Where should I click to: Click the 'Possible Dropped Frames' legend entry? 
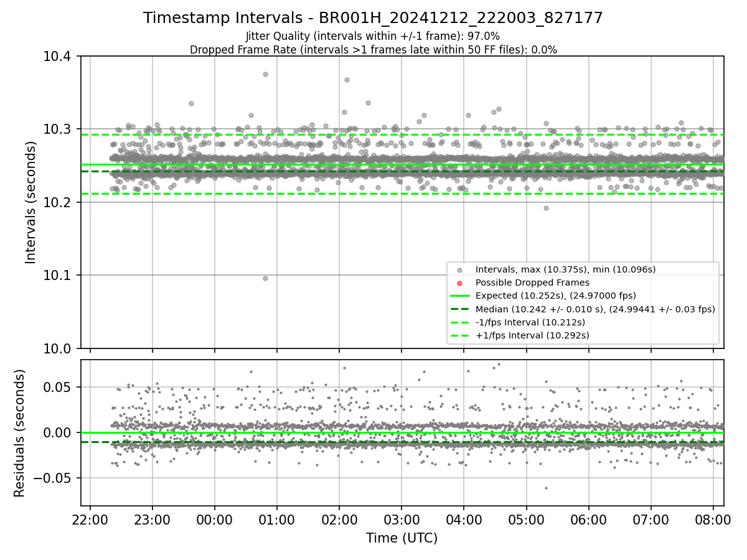click(x=532, y=282)
